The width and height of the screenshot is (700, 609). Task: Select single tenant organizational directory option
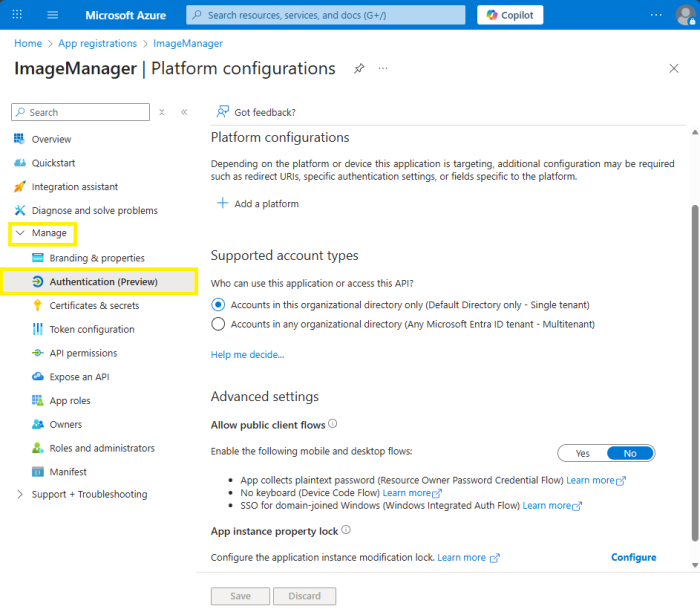[x=218, y=305]
